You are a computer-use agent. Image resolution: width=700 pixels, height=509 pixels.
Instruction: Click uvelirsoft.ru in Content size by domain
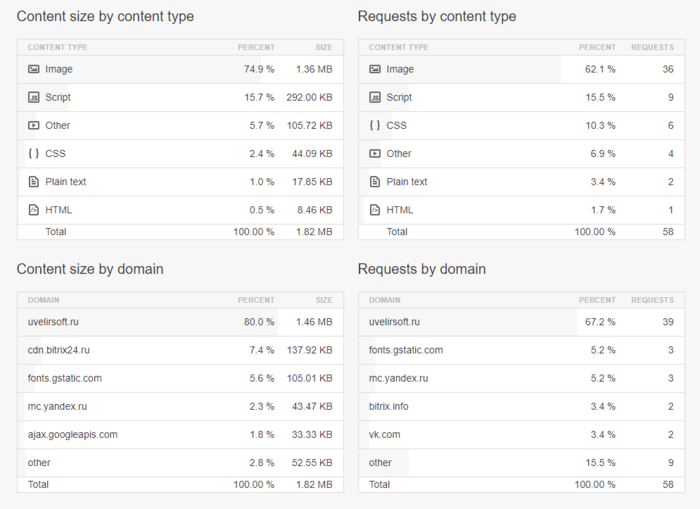(53, 322)
